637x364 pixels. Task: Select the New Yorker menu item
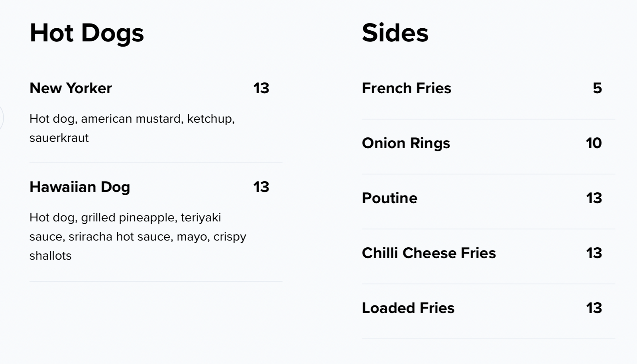71,88
